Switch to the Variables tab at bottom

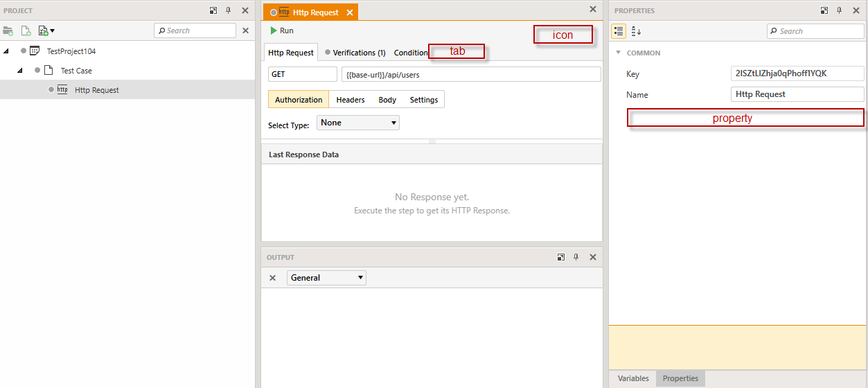click(633, 378)
